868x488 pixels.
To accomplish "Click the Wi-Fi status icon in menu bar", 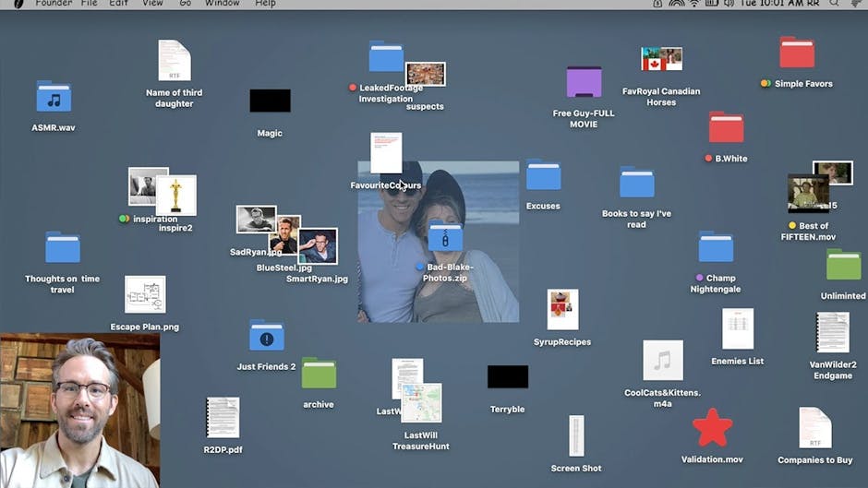I will (x=694, y=4).
